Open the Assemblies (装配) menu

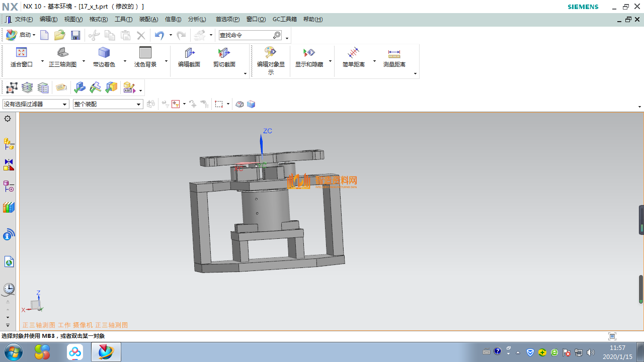coord(148,19)
